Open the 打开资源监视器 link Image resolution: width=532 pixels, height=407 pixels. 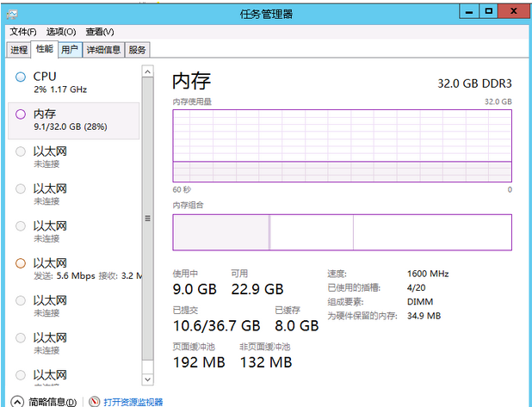[133, 402]
